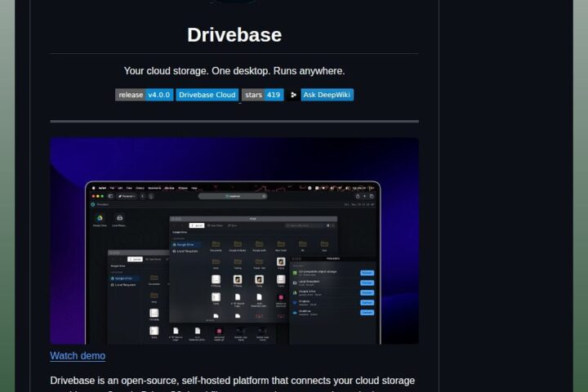588x392 pixels.
Task: Open the Drivebase demo screenshot image
Action: tap(234, 241)
